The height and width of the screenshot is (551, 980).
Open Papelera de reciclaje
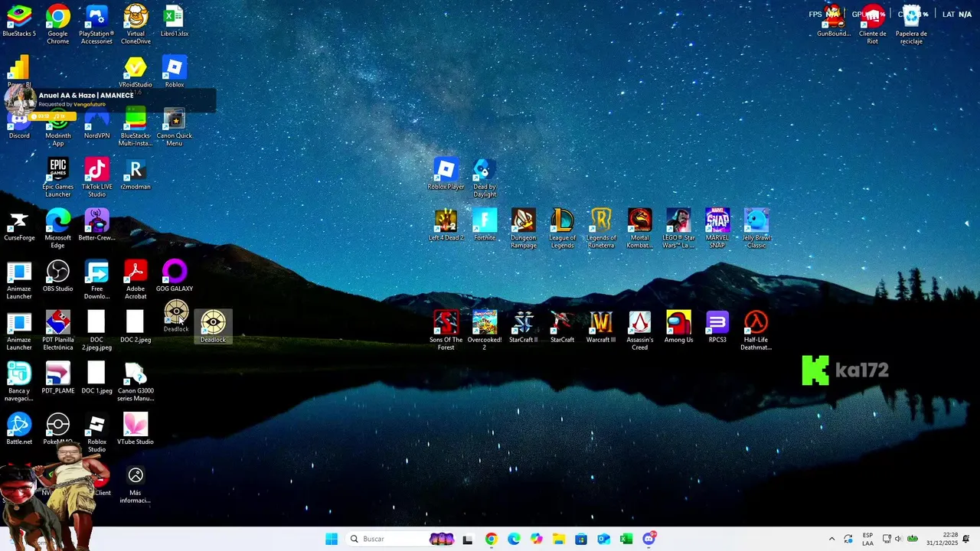[911, 24]
